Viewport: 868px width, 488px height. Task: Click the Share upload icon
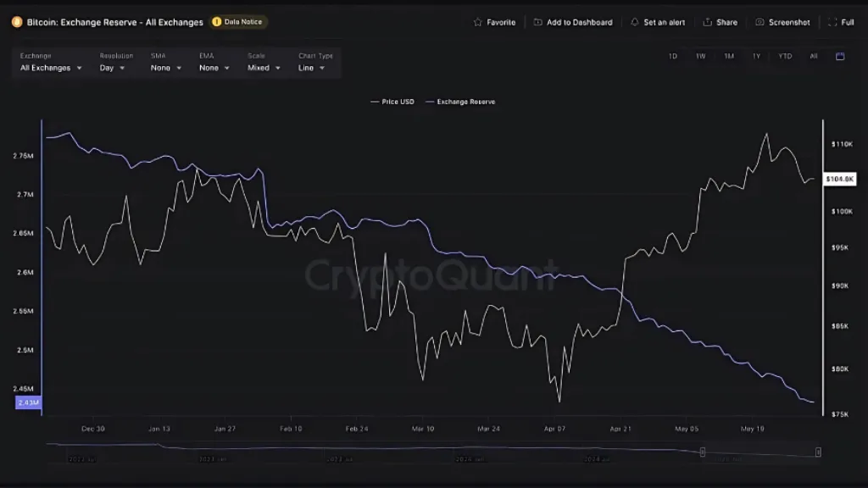point(707,22)
